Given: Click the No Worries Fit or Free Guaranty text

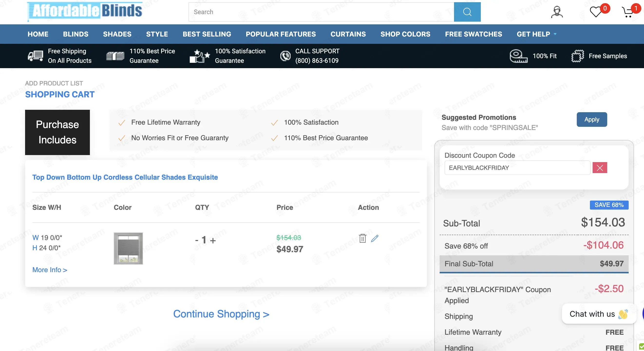Looking at the screenshot, I should [180, 138].
